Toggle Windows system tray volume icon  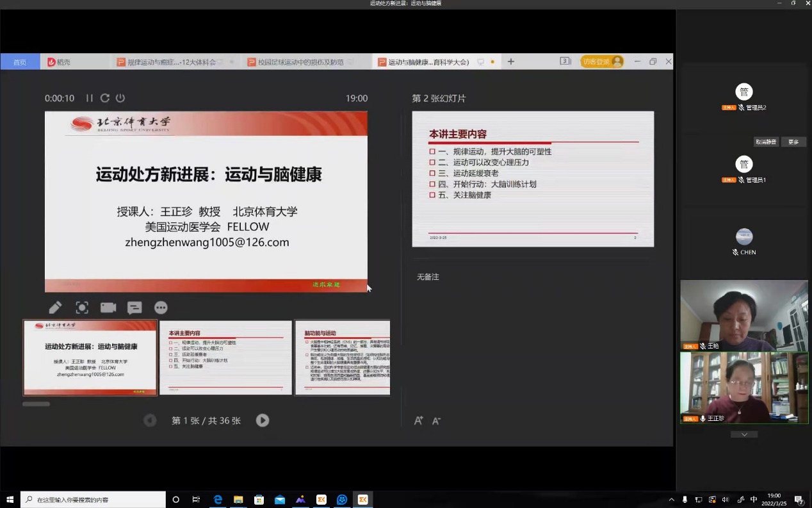(x=726, y=500)
